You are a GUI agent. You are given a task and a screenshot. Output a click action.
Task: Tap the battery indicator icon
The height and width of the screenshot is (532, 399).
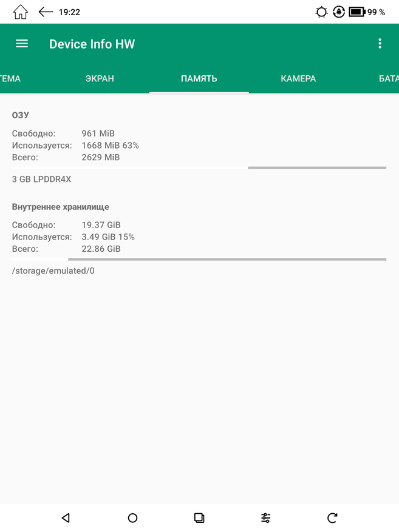tap(357, 12)
